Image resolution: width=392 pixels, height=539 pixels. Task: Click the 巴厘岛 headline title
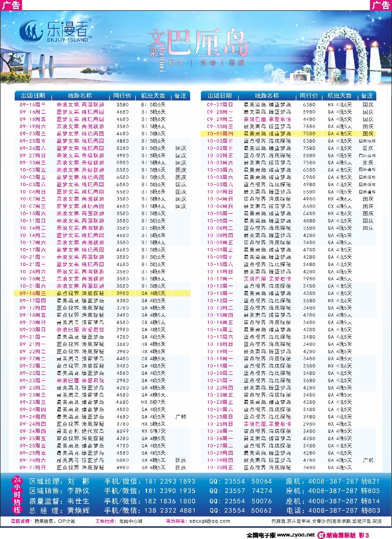click(x=207, y=43)
